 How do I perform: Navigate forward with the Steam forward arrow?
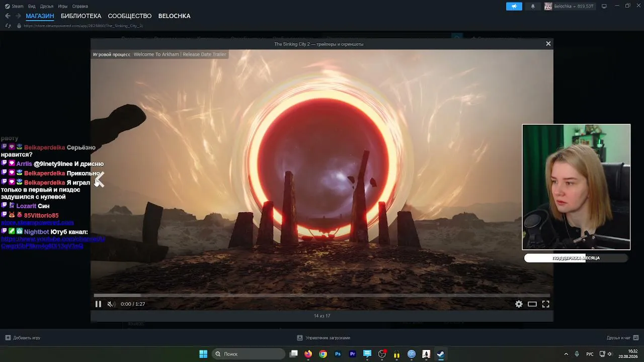pos(18,16)
